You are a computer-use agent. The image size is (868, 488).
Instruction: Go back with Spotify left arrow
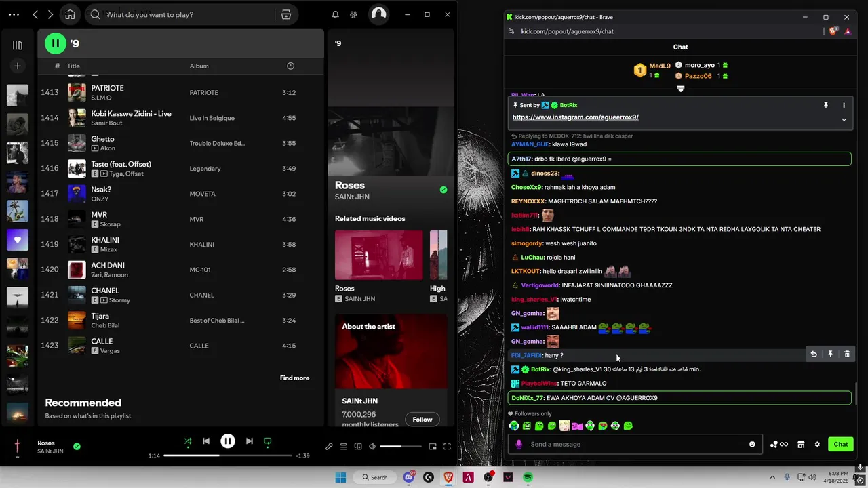35,14
